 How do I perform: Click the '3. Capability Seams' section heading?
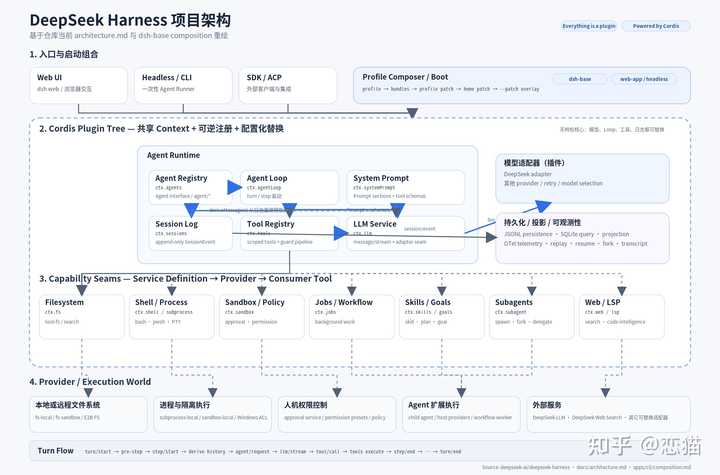tap(185, 279)
